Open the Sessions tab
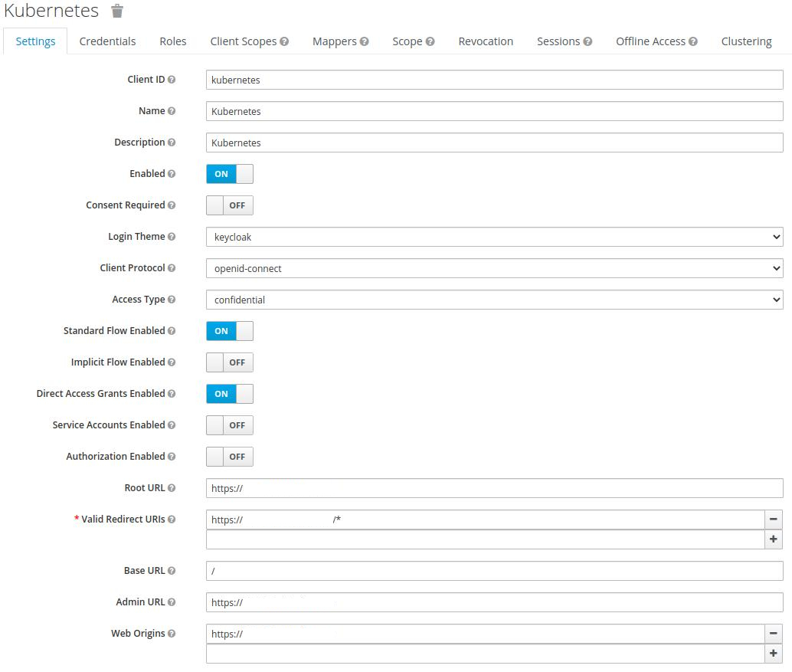The image size is (792, 672). point(558,41)
